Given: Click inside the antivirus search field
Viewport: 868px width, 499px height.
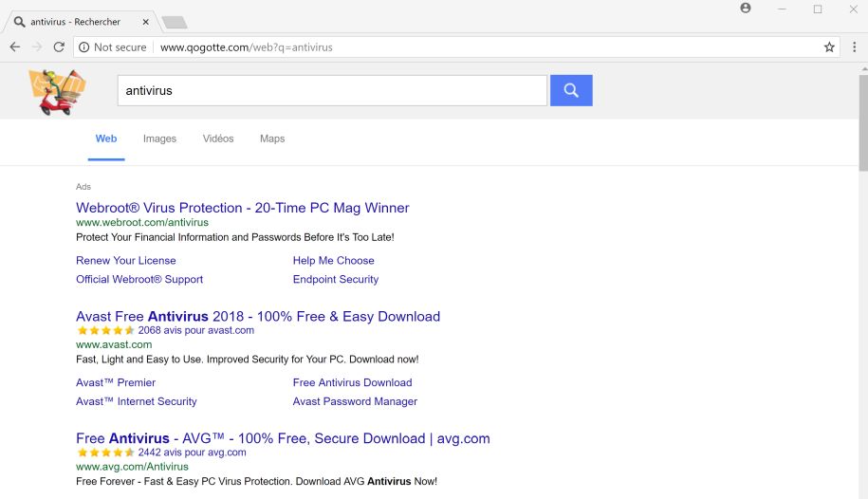Looking at the screenshot, I should [x=332, y=91].
